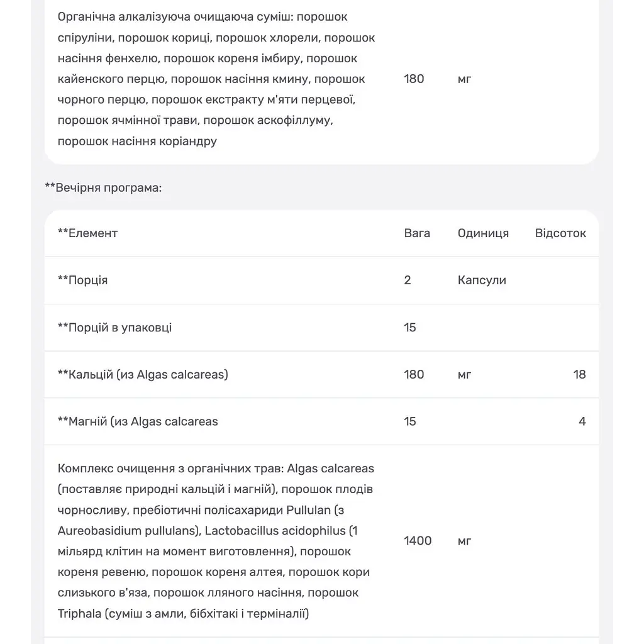Click the 'Відсоток' column header
The width and height of the screenshot is (644, 644).
[x=560, y=233]
